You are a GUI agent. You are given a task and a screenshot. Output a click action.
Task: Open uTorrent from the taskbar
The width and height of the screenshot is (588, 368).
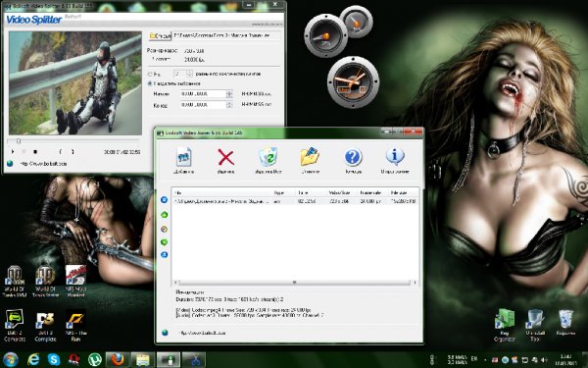[95, 360]
